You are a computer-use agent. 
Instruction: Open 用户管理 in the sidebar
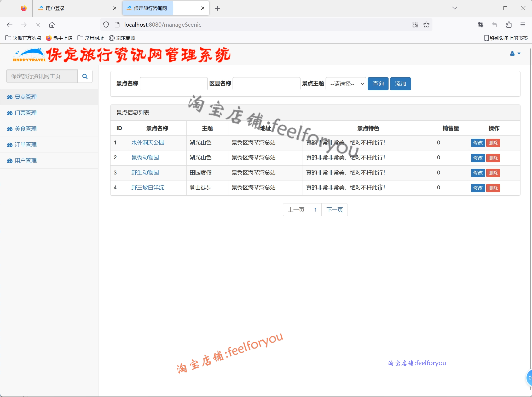tap(26, 161)
